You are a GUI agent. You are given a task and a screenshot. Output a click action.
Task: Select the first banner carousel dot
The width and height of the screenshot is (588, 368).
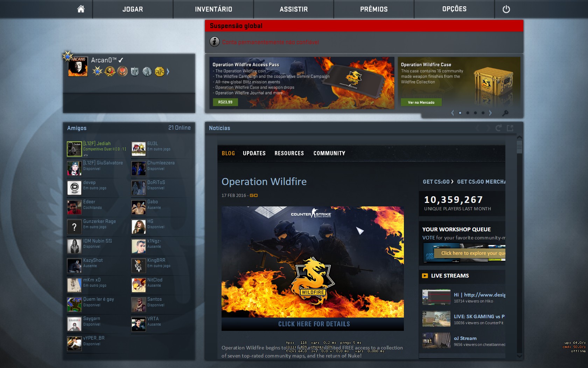point(460,113)
